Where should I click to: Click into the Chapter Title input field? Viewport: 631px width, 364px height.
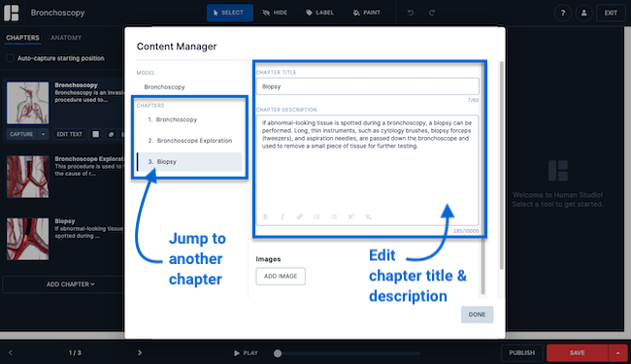pos(367,86)
